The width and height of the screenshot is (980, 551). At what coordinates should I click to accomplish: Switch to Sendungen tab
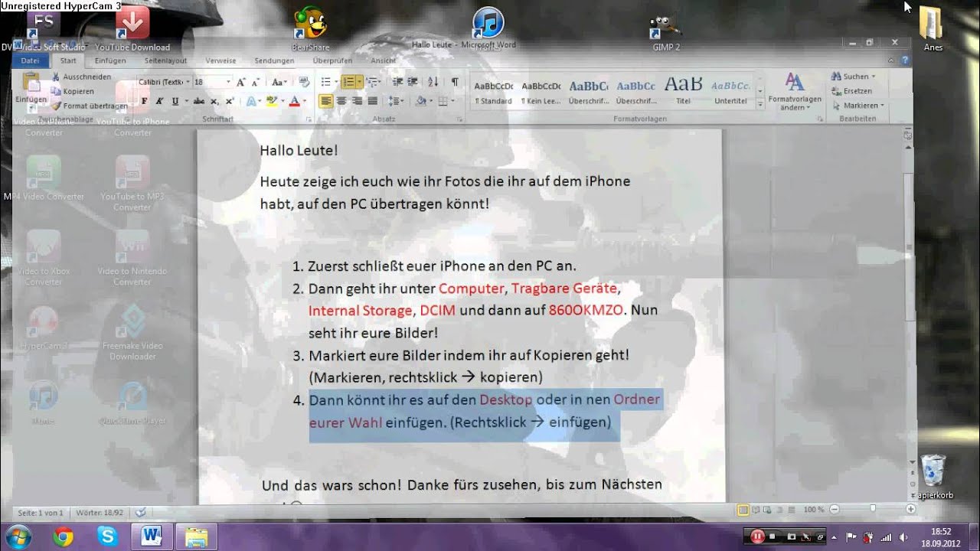point(274,60)
